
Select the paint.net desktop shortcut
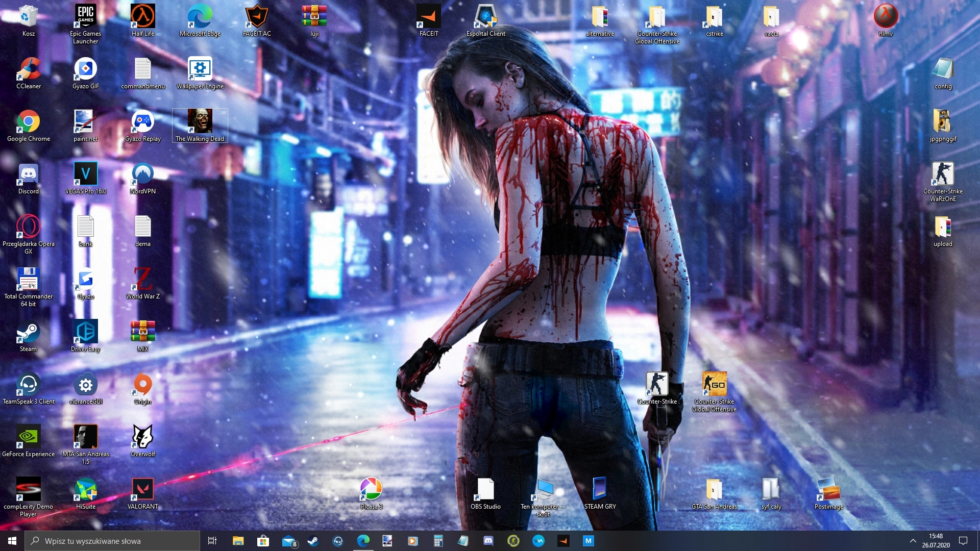(86, 126)
